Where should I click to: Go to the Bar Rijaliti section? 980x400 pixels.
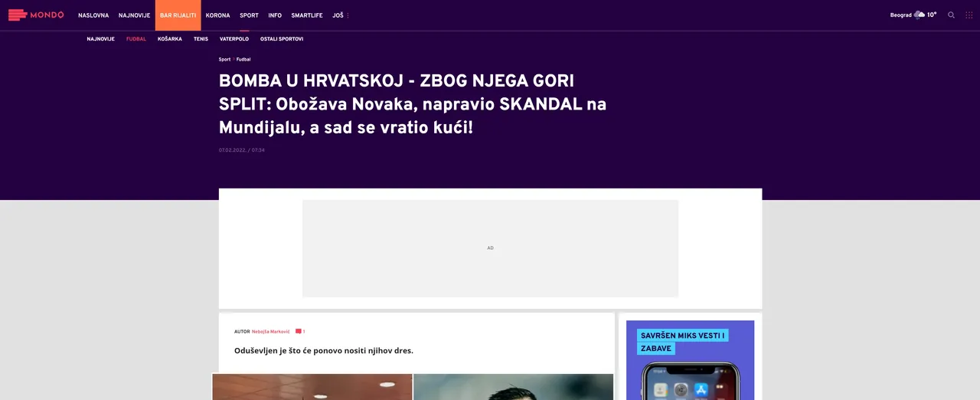pos(178,15)
